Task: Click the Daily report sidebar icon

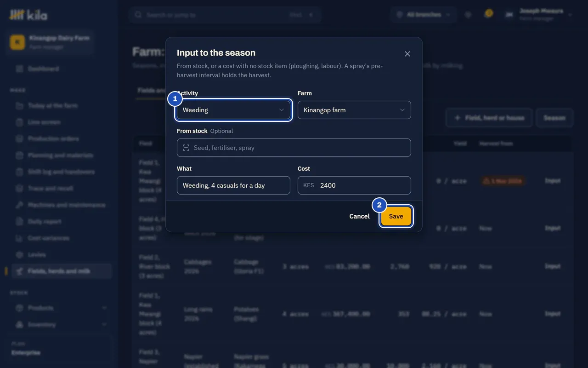Action: (x=19, y=221)
